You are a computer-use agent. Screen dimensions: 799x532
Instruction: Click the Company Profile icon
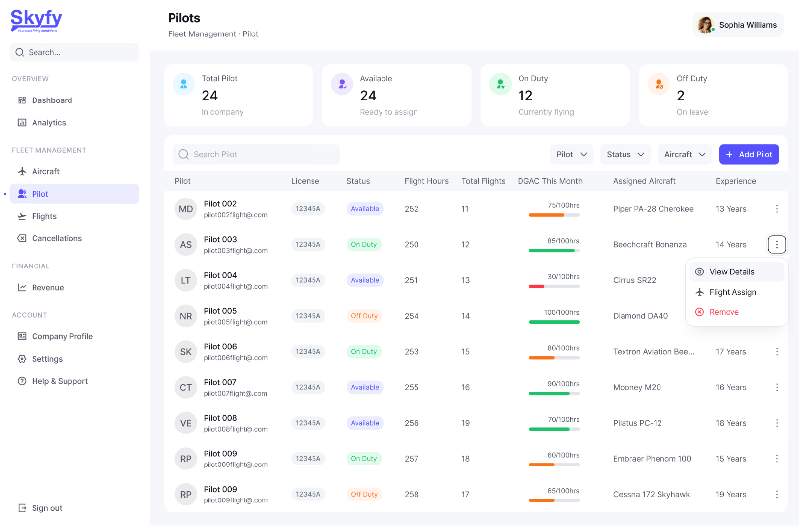point(22,337)
